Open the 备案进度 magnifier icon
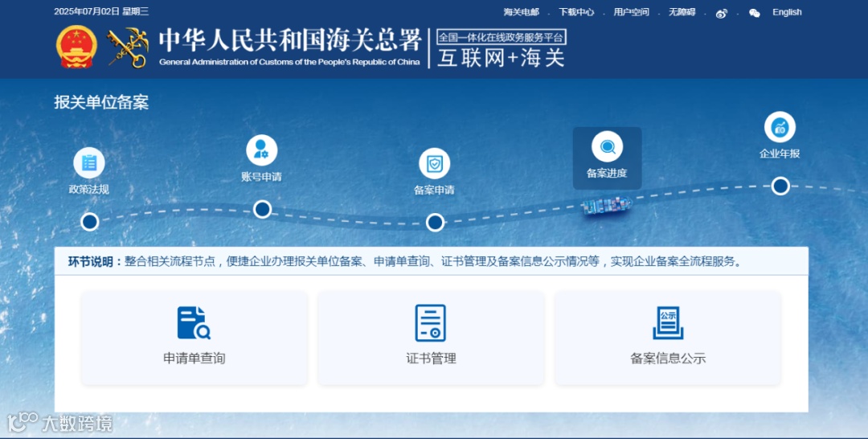Image resolution: width=868 pixels, height=439 pixels. point(608,146)
